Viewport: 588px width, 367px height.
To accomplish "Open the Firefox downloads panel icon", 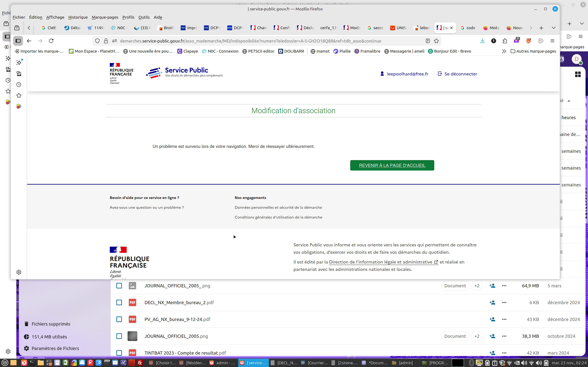I will click(482, 41).
